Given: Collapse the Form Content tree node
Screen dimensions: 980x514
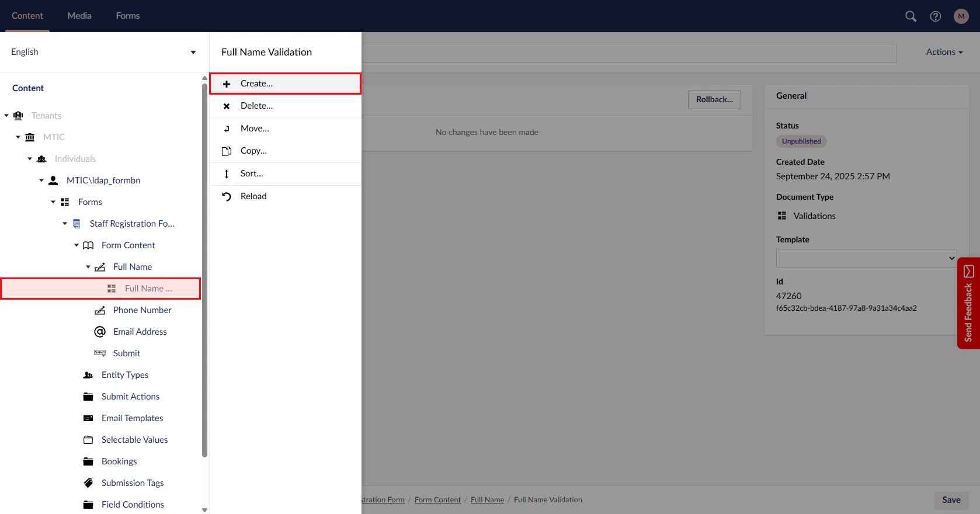Looking at the screenshot, I should pyautogui.click(x=77, y=245).
